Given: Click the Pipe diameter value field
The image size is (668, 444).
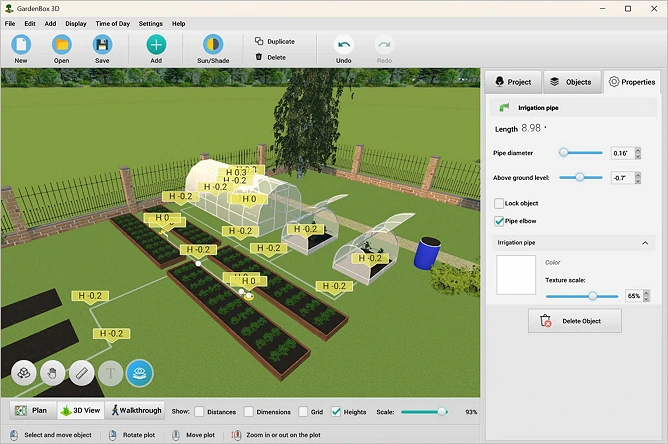Looking at the screenshot, I should (x=622, y=153).
